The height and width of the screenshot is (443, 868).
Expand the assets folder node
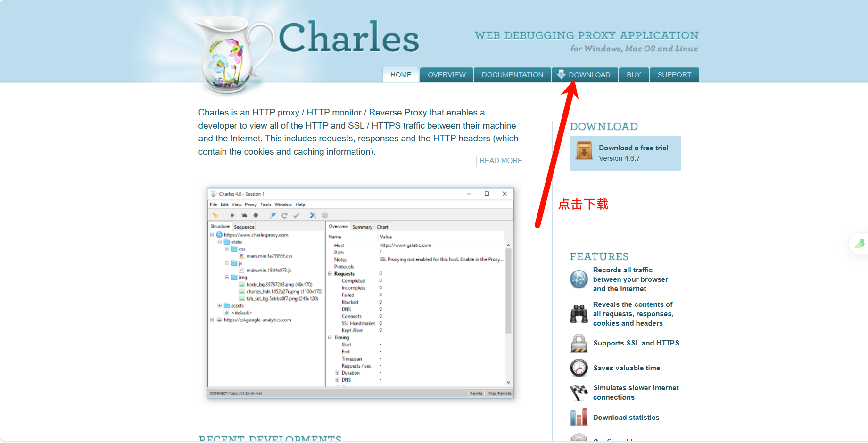click(219, 305)
